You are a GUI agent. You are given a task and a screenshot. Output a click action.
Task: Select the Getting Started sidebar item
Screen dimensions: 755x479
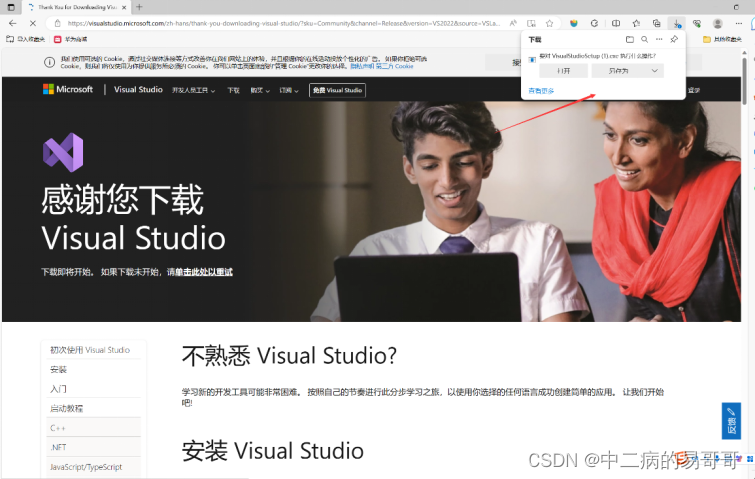[x=59, y=389]
